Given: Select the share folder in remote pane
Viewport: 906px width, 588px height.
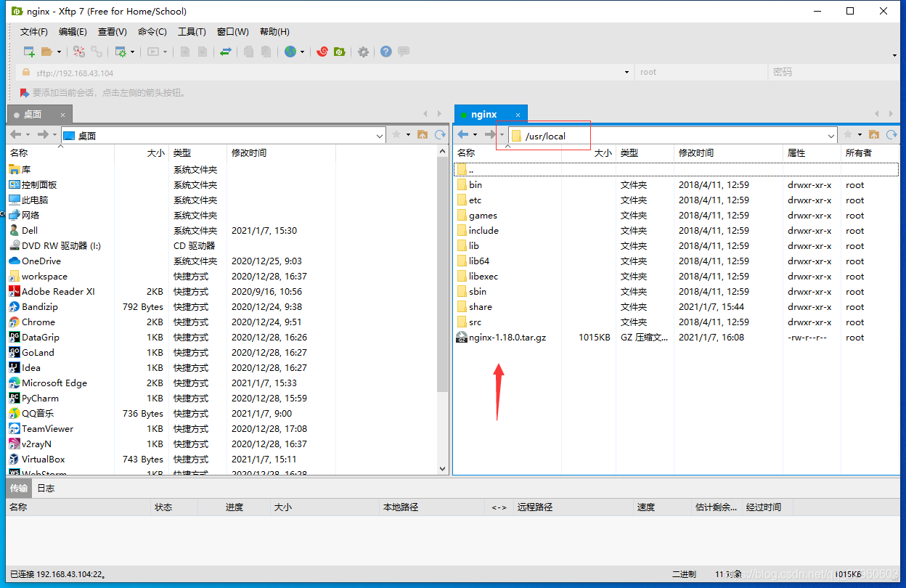Looking at the screenshot, I should [x=475, y=306].
